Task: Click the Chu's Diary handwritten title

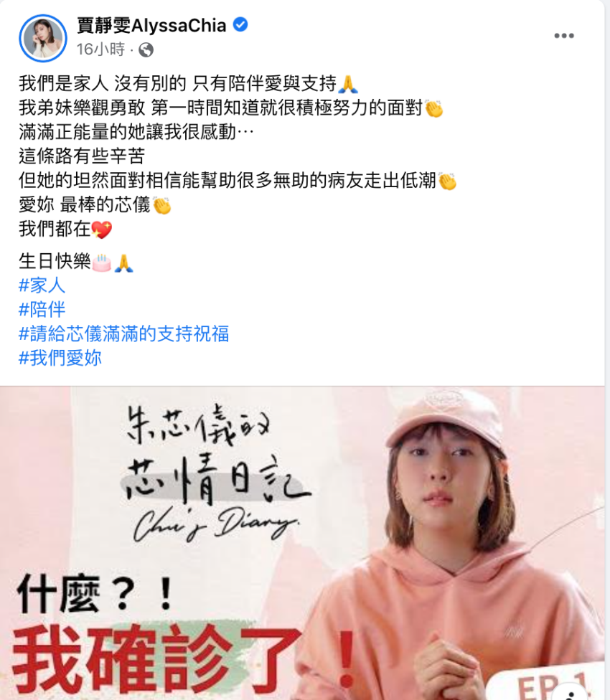Action: (217, 526)
